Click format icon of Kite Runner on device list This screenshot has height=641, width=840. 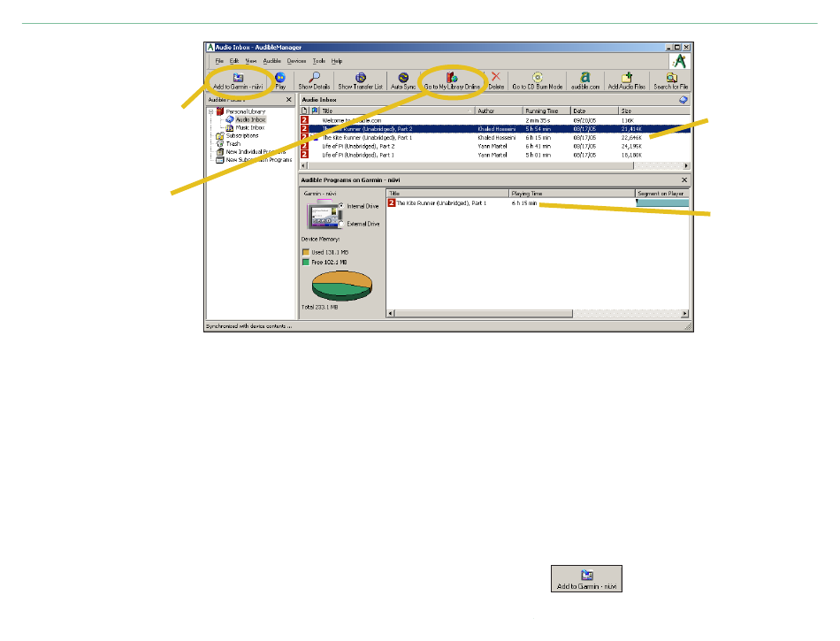(391, 203)
